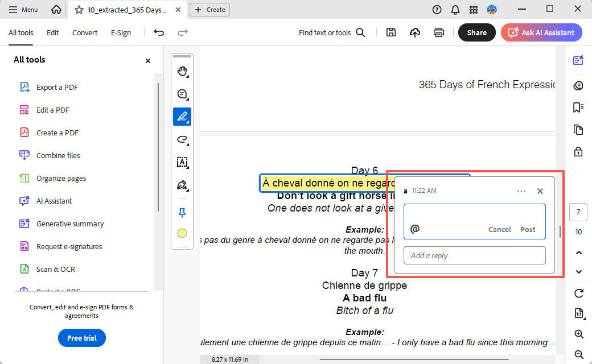Open the Bookmarks panel
The height and width of the screenshot is (364, 592).
[578, 107]
